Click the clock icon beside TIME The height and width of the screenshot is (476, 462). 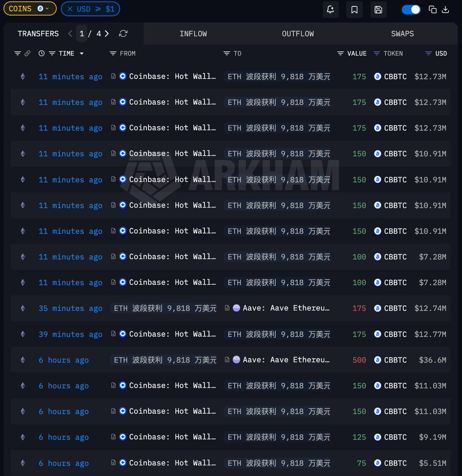pos(42,54)
